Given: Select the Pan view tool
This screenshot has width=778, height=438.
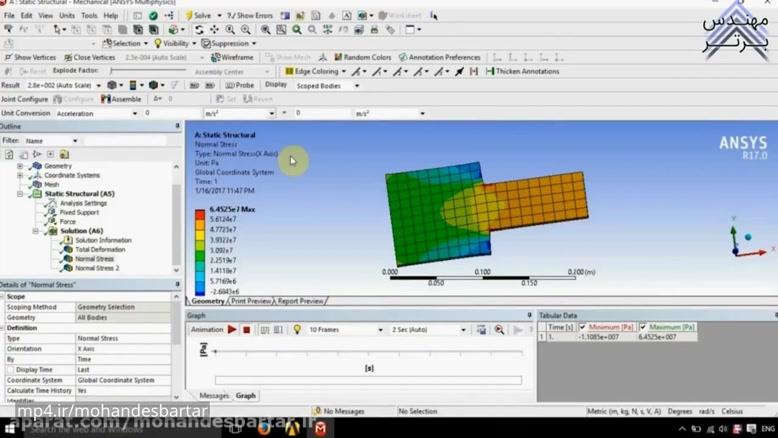Looking at the screenshot, I should pos(214,30).
